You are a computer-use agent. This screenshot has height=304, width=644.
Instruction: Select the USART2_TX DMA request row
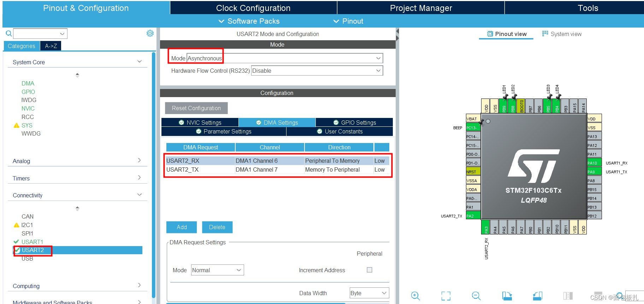pos(278,169)
